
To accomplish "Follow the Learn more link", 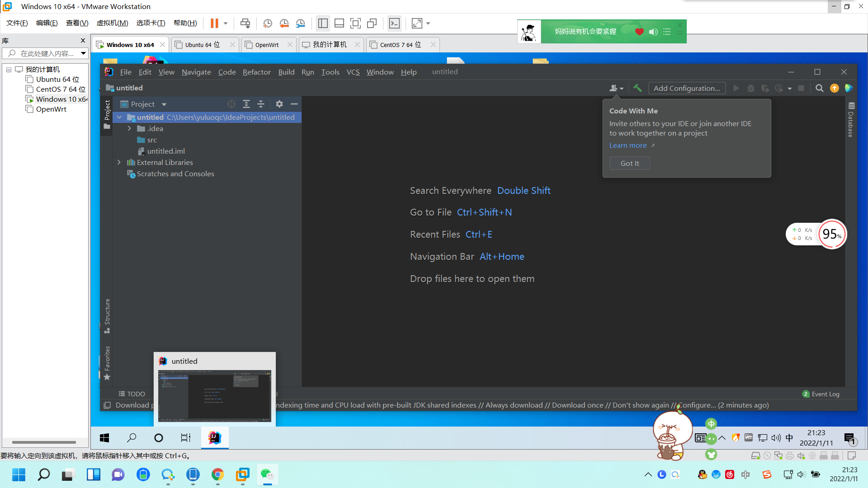I will click(x=628, y=145).
